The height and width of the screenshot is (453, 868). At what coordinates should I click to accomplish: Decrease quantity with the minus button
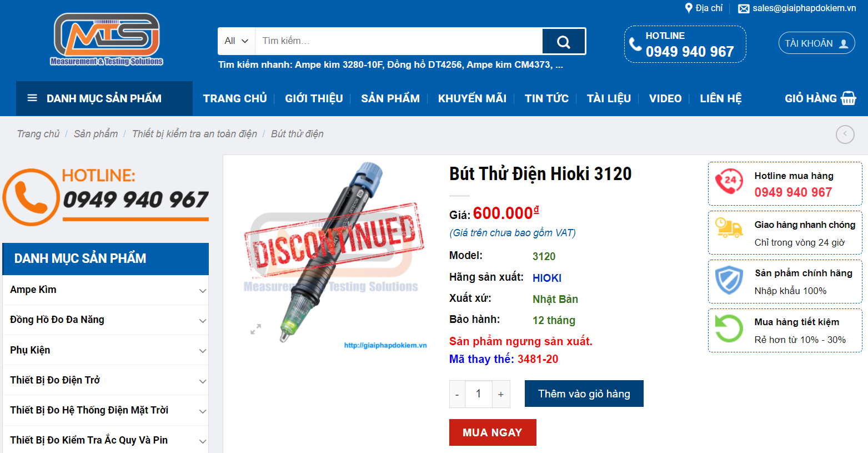click(x=457, y=394)
